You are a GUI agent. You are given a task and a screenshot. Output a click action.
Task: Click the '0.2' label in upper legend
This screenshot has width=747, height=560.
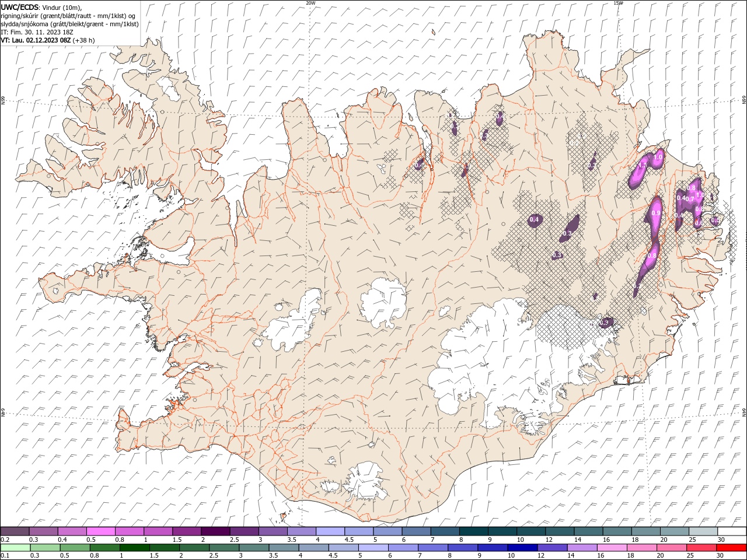(x=5, y=540)
